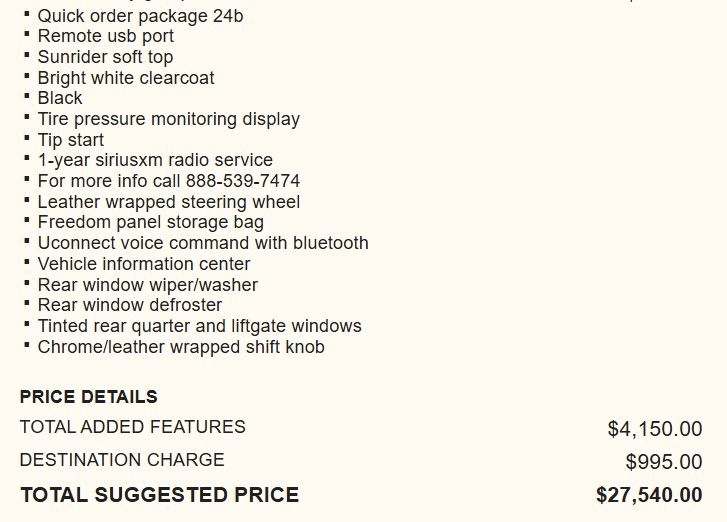Click the Quick order package 24b item
Viewport: 727px width, 522px height.
[140, 16]
